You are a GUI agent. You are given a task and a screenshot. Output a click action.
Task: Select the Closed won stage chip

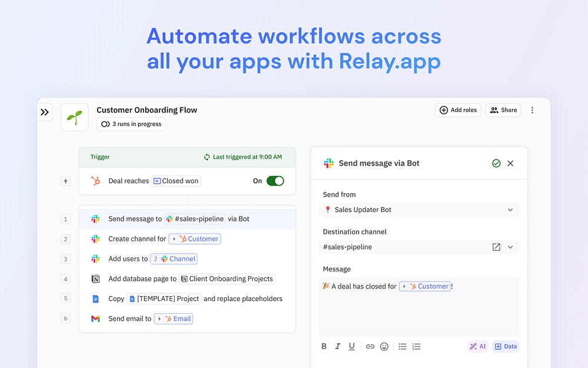click(176, 181)
